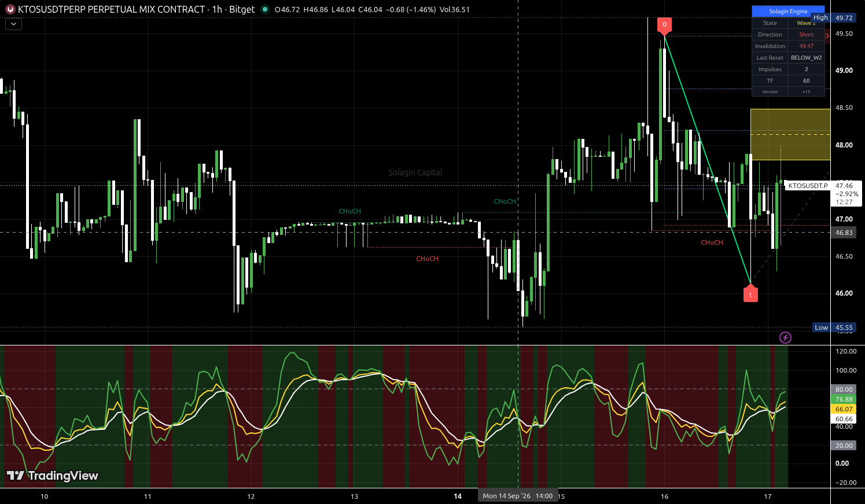Click the High 49.72 price label
The width and height of the screenshot is (865, 504).
(x=834, y=18)
